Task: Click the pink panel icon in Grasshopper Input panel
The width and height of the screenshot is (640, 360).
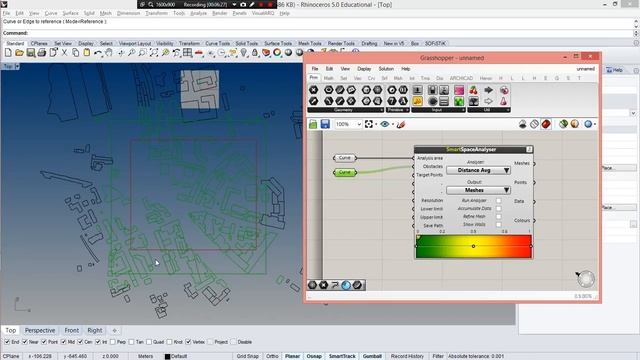Action: pos(459,90)
